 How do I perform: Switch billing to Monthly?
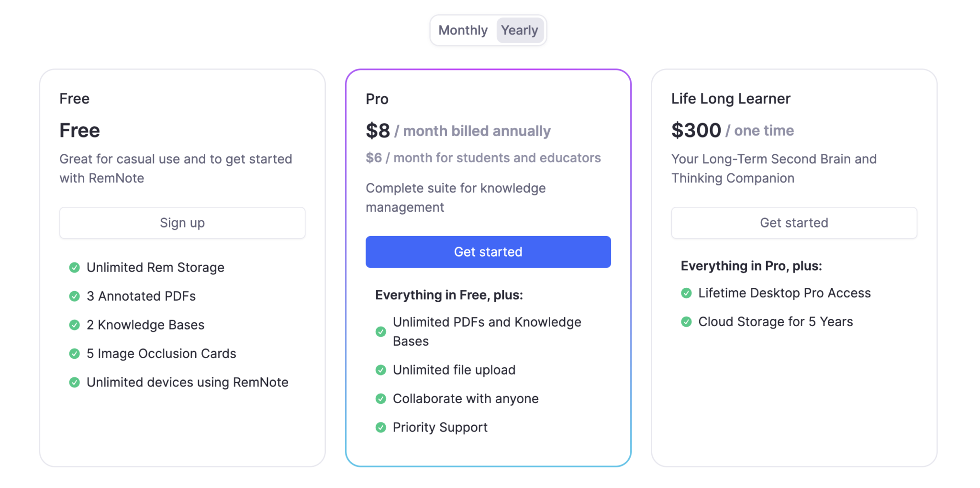click(x=462, y=30)
